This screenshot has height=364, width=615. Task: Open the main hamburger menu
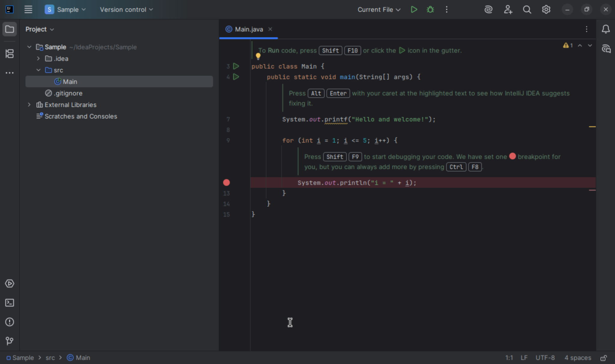[x=28, y=9]
